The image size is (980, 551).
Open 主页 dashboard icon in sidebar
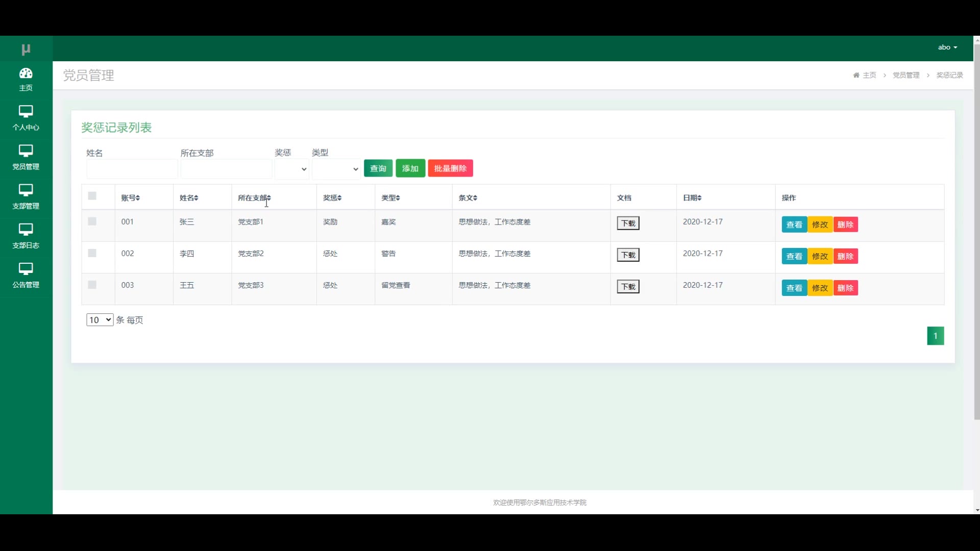26,73
